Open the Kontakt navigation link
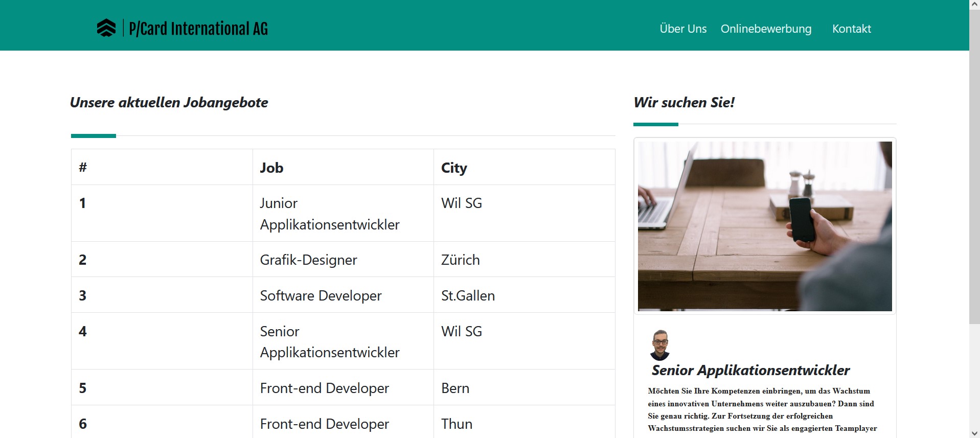Image resolution: width=980 pixels, height=438 pixels. [851, 29]
